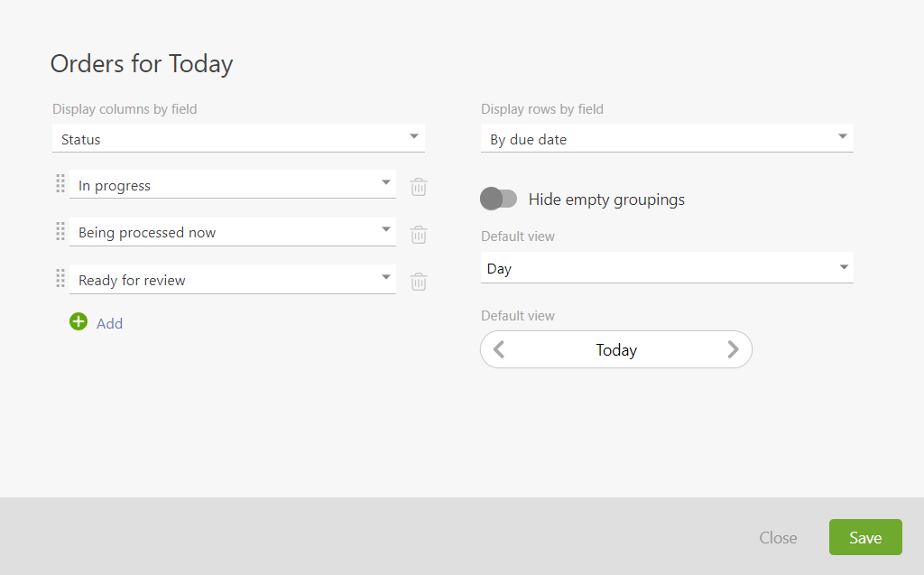
Task: Delete the Being processed now row
Action: 419,235
